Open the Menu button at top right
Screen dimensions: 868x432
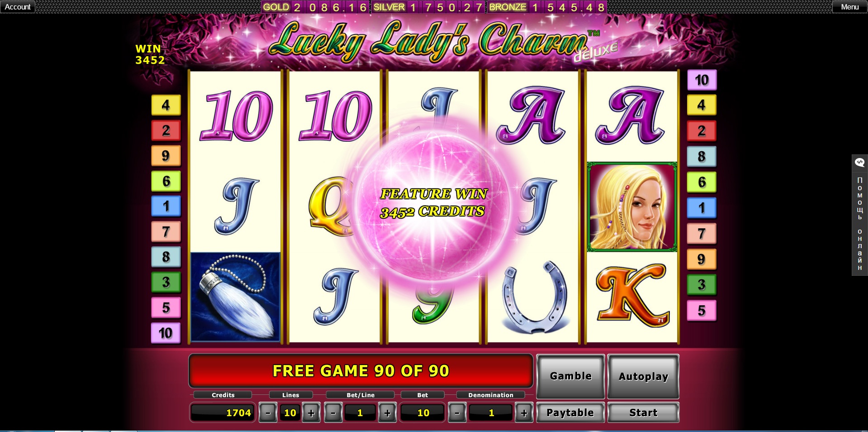[849, 7]
